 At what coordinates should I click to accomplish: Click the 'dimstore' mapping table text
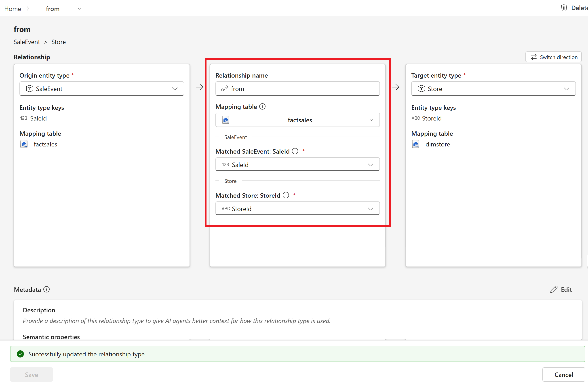[438, 144]
